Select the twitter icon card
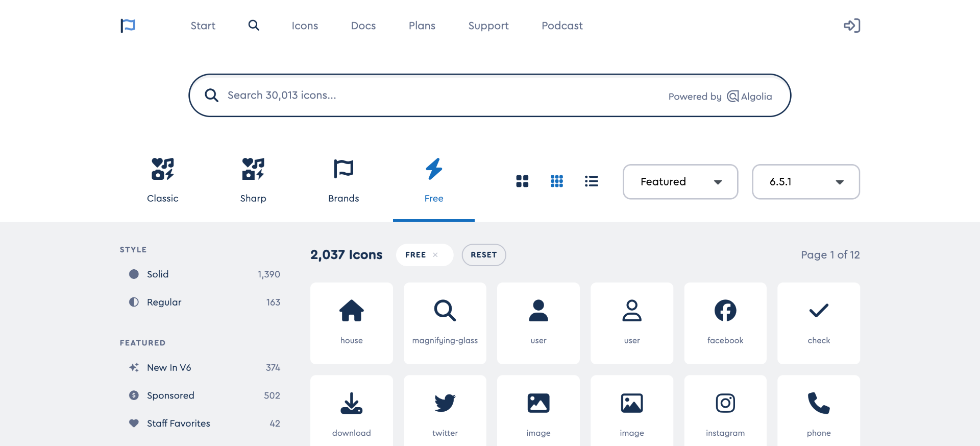Image resolution: width=980 pixels, height=446 pixels. pyautogui.click(x=445, y=411)
